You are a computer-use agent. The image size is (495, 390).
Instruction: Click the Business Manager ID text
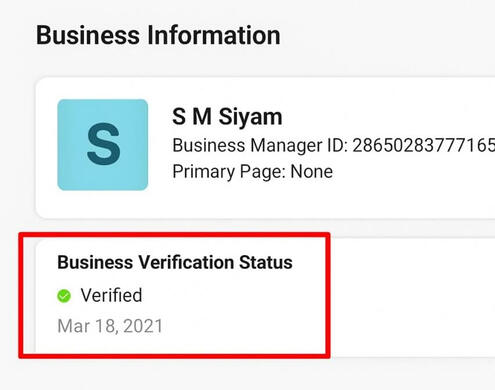click(x=333, y=145)
